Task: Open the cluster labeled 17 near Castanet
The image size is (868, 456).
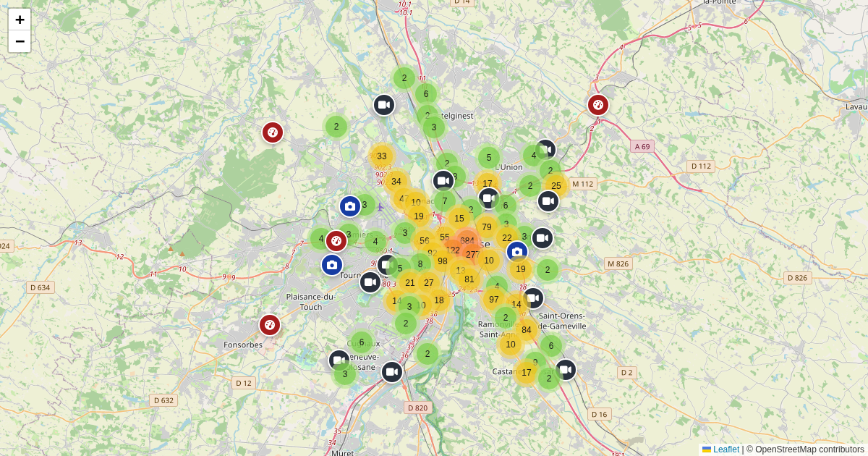Action: click(x=527, y=373)
